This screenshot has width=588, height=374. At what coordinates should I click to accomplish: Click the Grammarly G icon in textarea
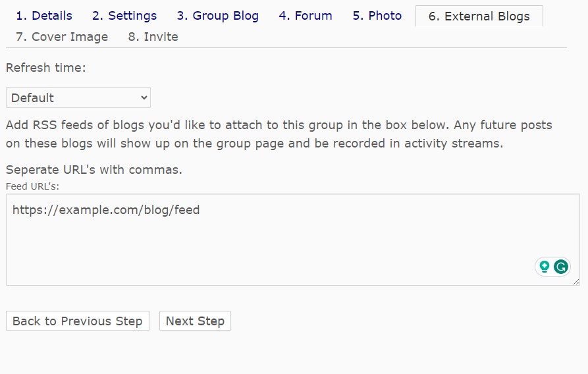pyautogui.click(x=561, y=267)
